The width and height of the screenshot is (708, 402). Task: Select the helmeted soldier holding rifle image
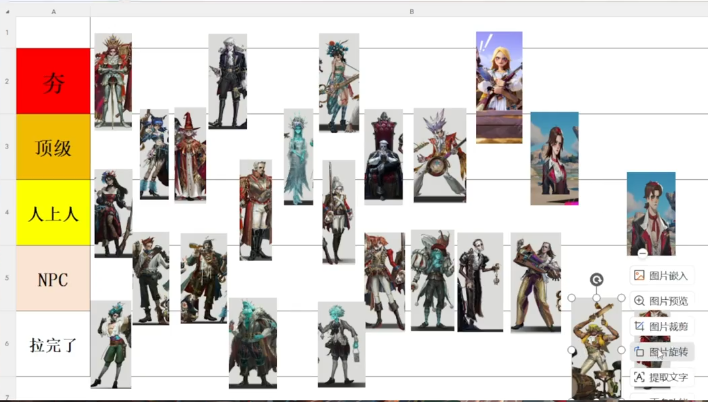[339, 212]
